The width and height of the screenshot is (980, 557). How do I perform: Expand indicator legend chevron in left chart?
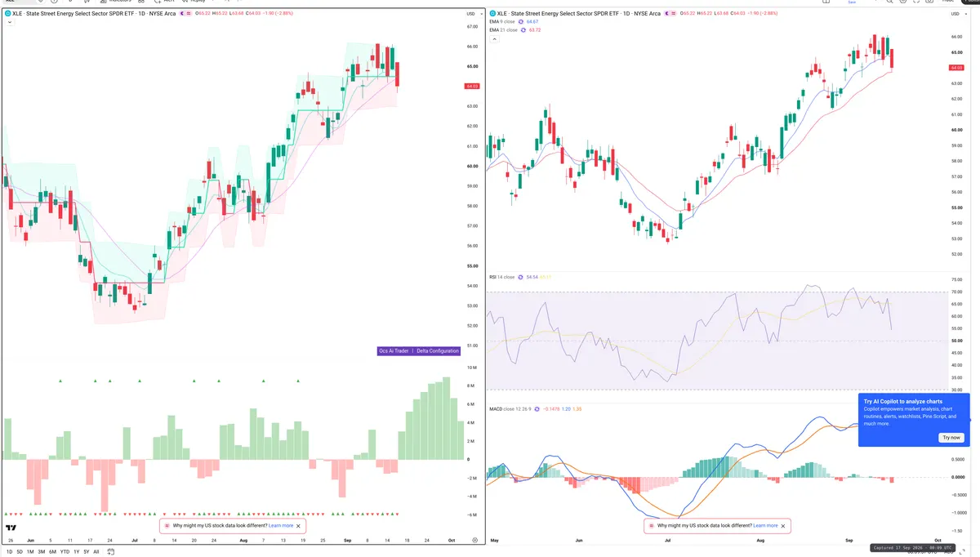[10, 22]
